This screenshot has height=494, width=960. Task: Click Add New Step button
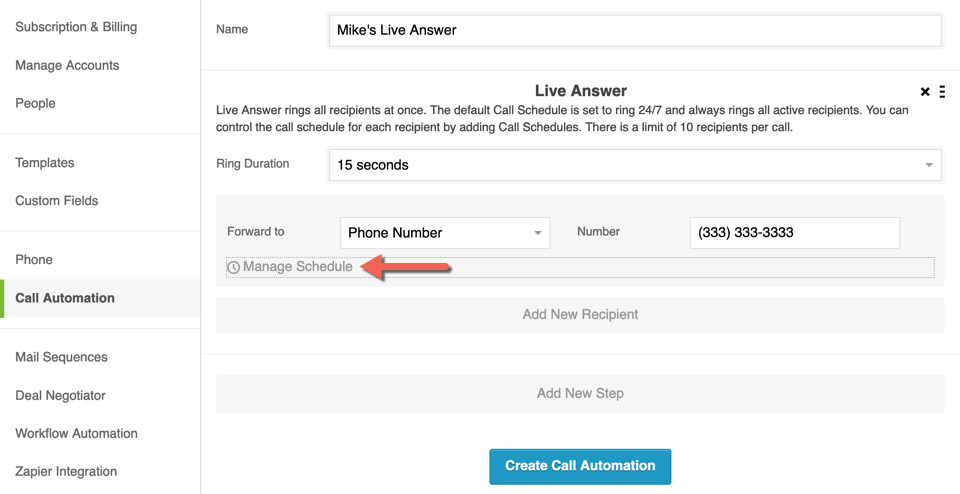(580, 394)
